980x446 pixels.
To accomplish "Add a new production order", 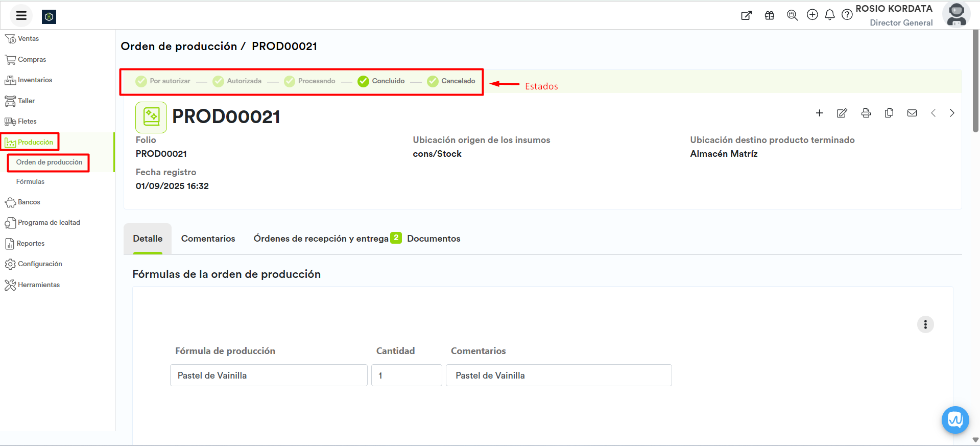I will pos(819,113).
